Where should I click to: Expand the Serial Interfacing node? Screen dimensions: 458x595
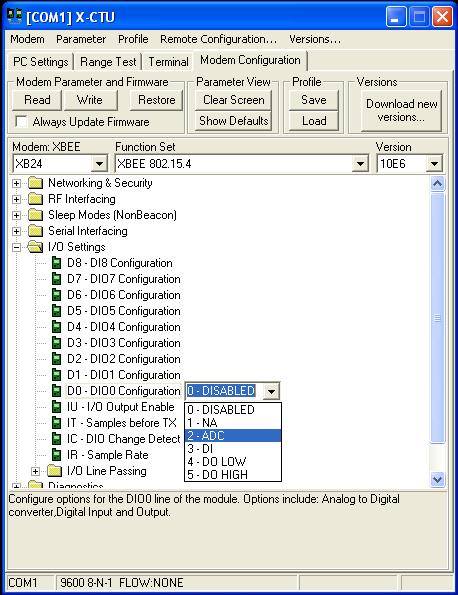[16, 231]
